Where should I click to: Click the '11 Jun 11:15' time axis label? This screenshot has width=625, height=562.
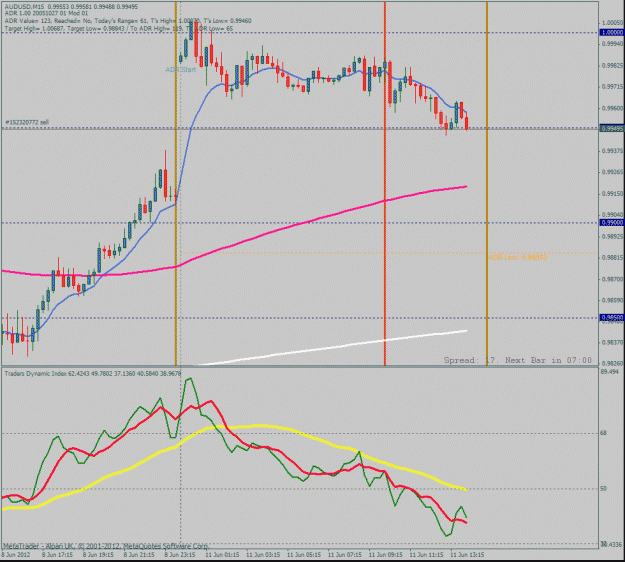(x=426, y=555)
